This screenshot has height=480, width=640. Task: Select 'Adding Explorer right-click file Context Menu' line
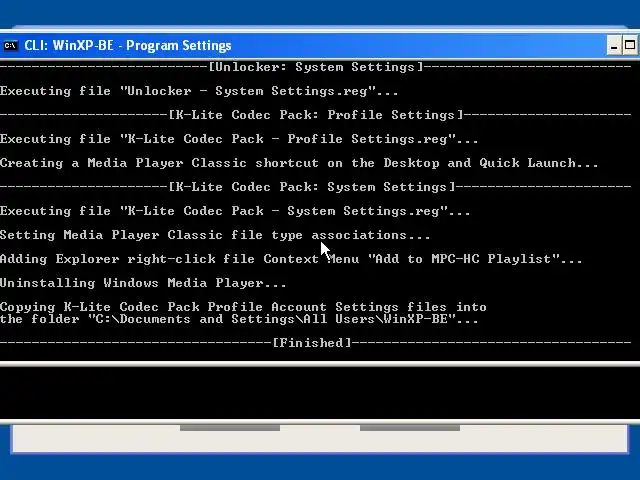(291, 259)
